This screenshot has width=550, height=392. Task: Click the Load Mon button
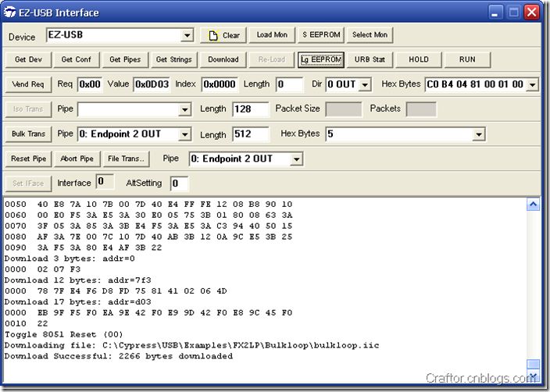pyautogui.click(x=272, y=35)
